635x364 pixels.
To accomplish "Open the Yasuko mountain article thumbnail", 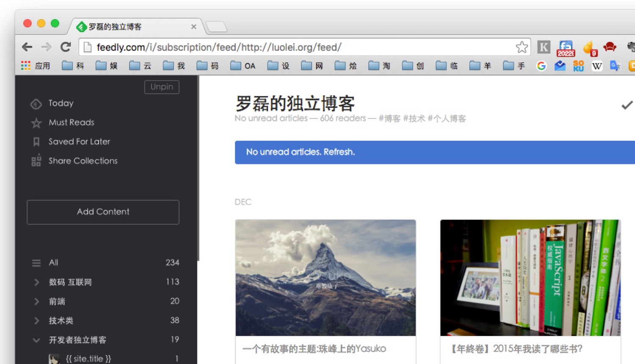I will coord(325,278).
